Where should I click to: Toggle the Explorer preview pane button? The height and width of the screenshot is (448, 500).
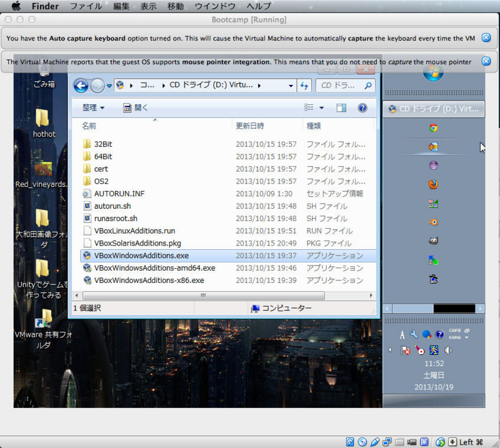pos(341,107)
